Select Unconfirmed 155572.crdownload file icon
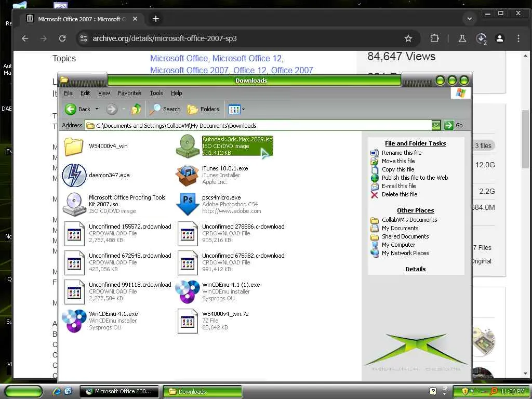Image resolution: width=532 pixels, height=399 pixels. coord(74,233)
